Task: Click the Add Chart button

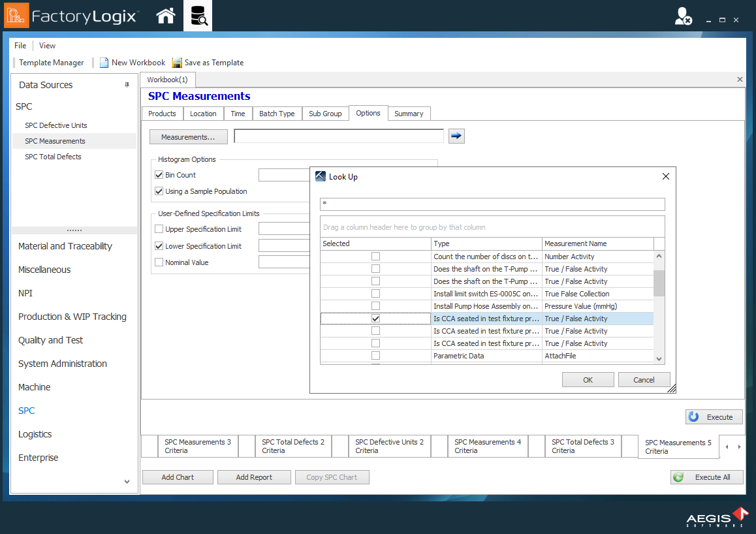Action: click(177, 477)
